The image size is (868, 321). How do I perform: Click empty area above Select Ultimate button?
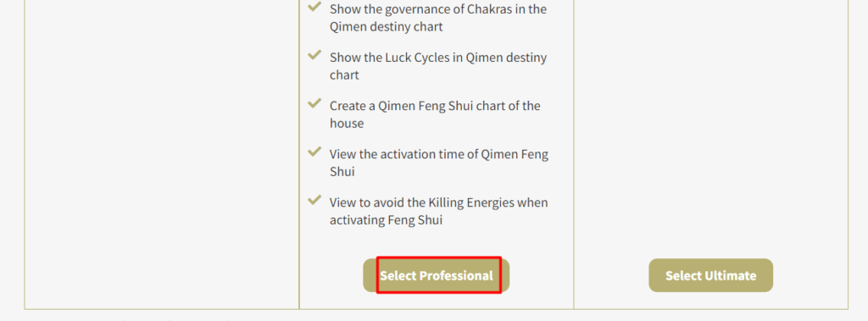point(711,127)
